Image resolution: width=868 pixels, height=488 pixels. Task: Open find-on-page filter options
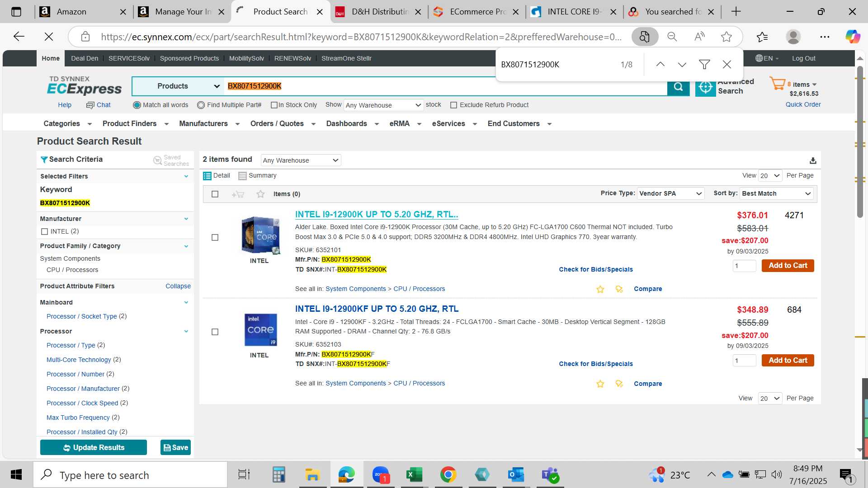(704, 65)
